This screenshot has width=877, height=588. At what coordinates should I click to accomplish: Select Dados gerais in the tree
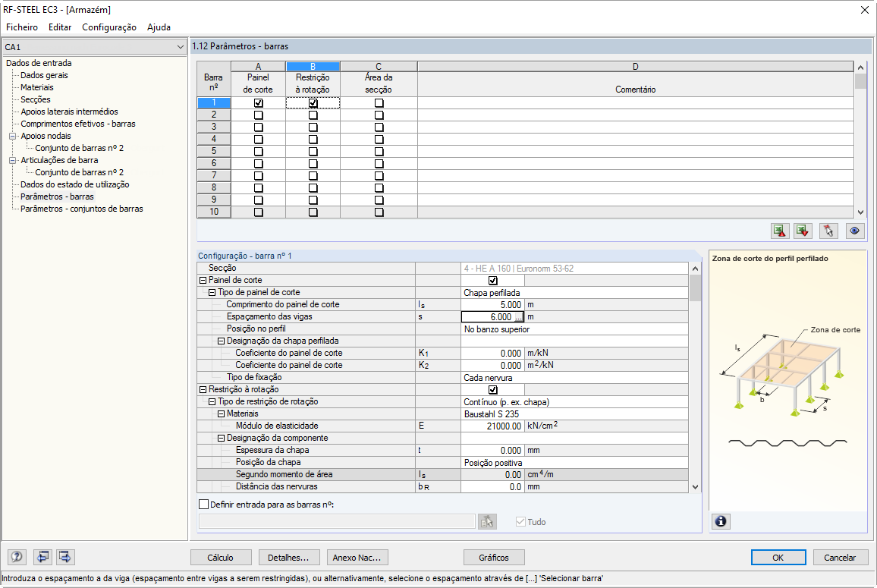point(44,75)
